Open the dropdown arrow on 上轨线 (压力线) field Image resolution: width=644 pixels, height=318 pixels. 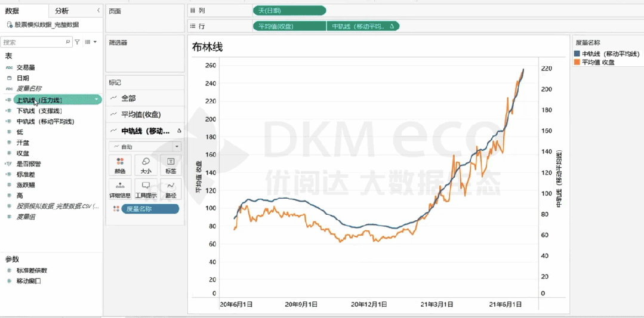pyautogui.click(x=96, y=99)
